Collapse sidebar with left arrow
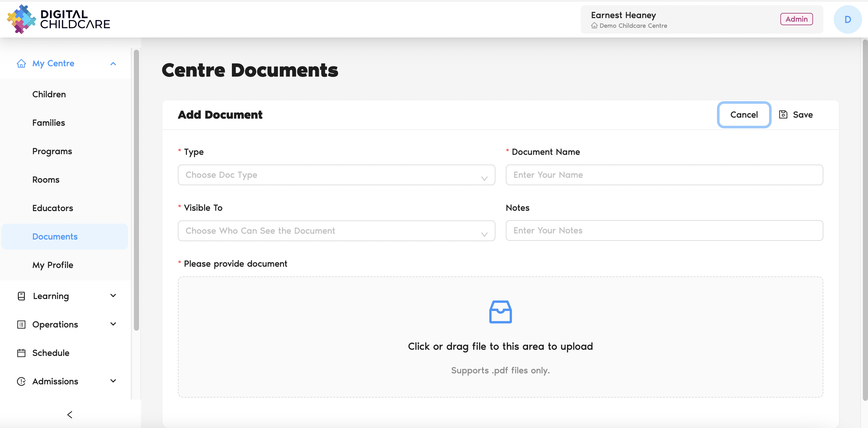 coord(70,414)
